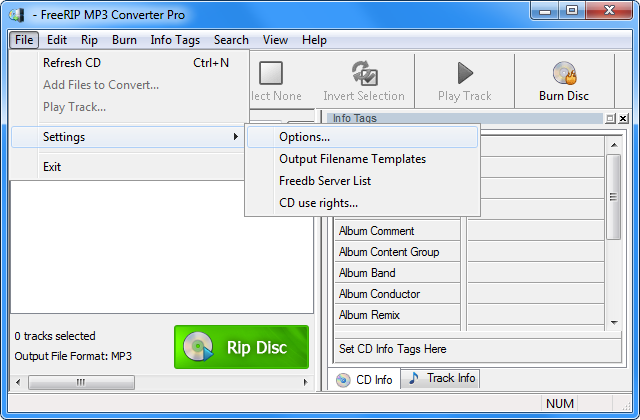Click the Info Tags scroll down arrow
640x420 pixels.
pyautogui.click(x=614, y=322)
